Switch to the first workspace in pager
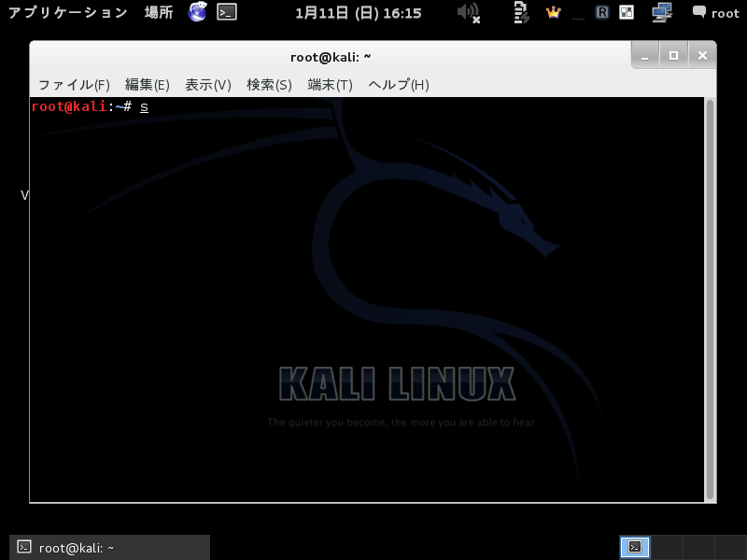This screenshot has height=560, width=747. coord(635,547)
